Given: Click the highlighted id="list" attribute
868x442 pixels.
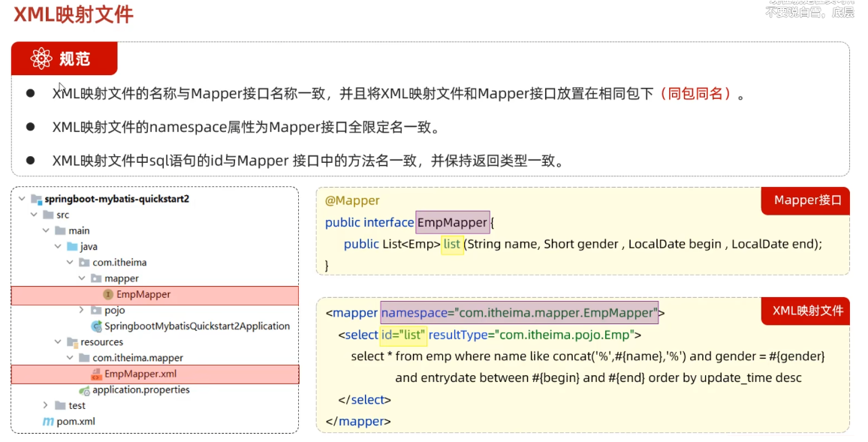Looking at the screenshot, I should coord(403,335).
